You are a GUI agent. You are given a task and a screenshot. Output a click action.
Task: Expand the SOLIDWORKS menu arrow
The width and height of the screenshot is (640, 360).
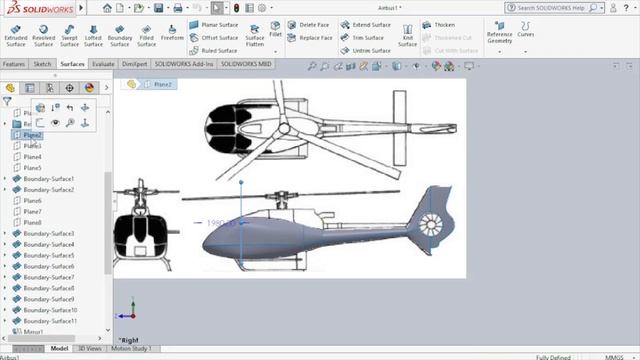pos(81,8)
